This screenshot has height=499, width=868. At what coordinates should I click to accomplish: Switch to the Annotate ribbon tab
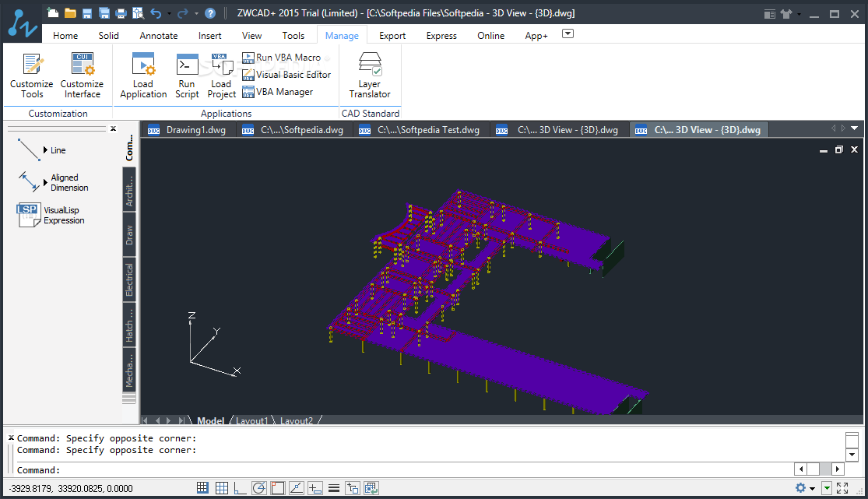point(158,36)
